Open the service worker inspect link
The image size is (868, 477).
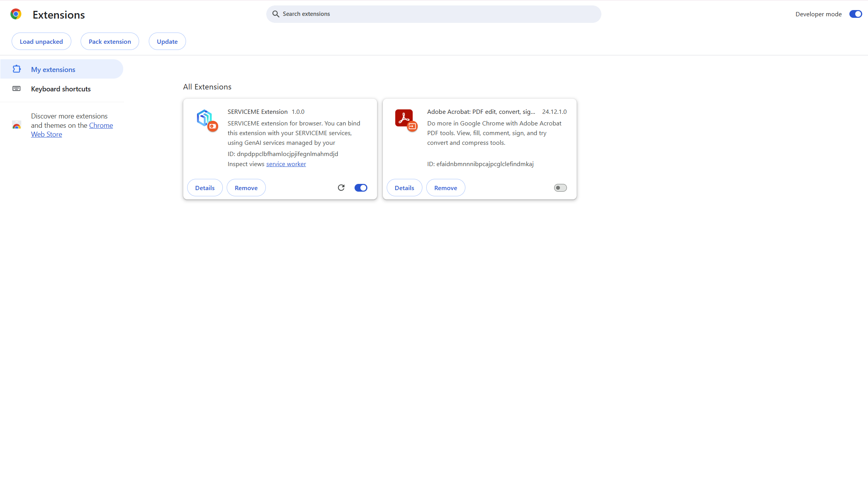[x=286, y=164]
